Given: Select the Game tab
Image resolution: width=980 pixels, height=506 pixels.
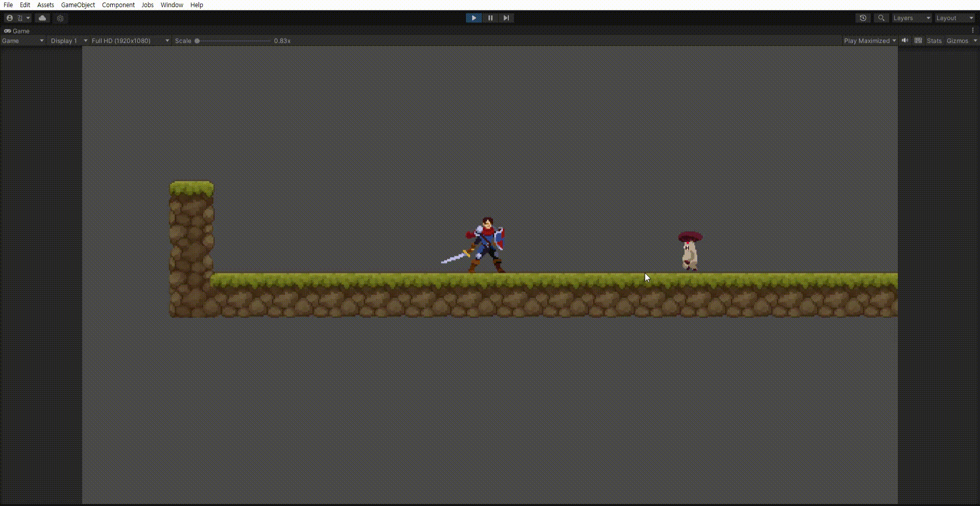Looking at the screenshot, I should [17, 31].
